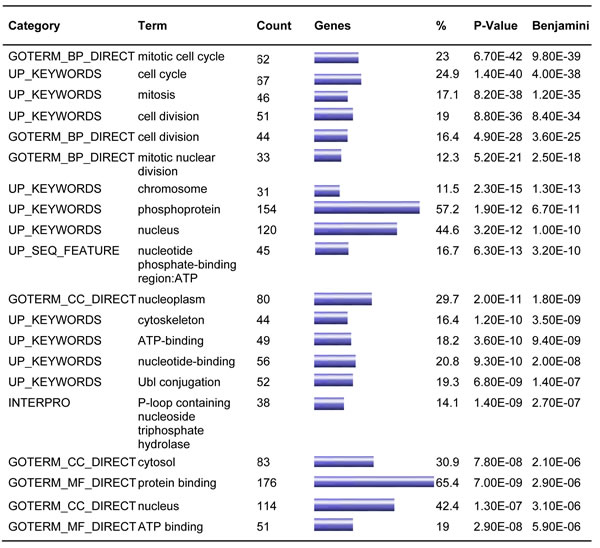Select the 'cytoskeleton' term link
Image resolution: width=600 pixels, height=548 pixels.
click(x=170, y=320)
